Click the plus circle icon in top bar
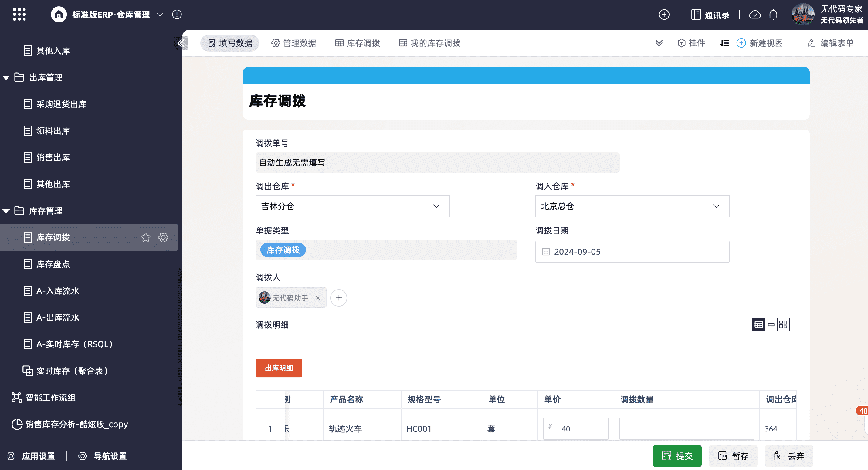The image size is (868, 470). tap(664, 15)
